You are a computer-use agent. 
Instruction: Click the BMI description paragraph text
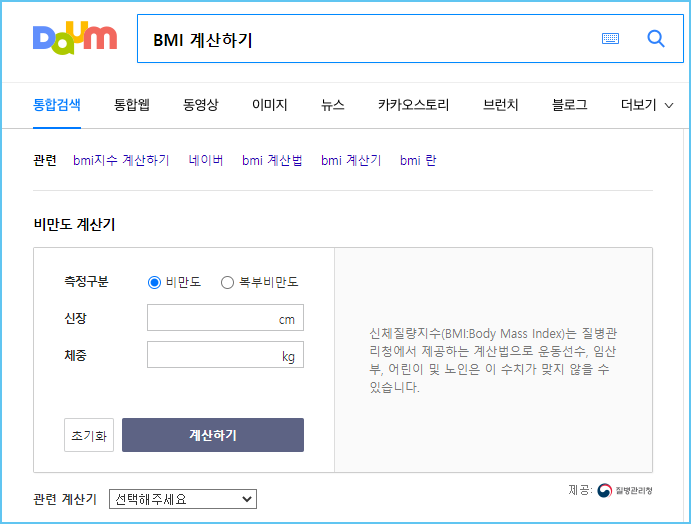493,360
